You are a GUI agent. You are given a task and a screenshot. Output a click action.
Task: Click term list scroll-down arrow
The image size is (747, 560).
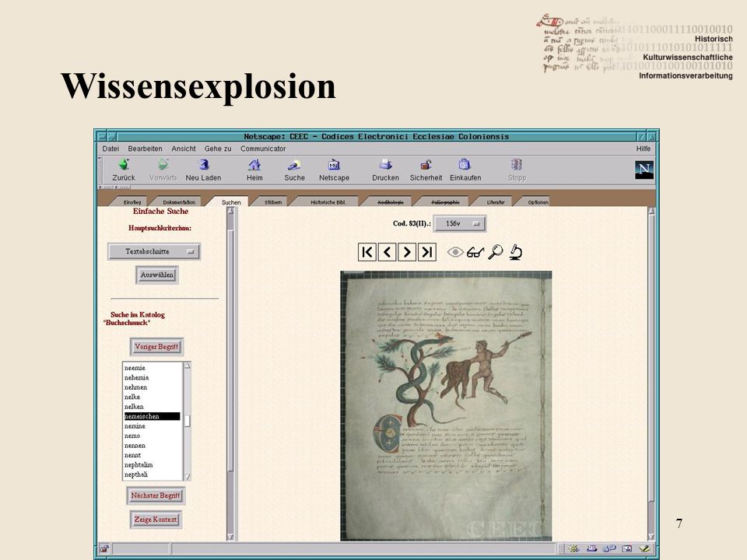[x=188, y=477]
